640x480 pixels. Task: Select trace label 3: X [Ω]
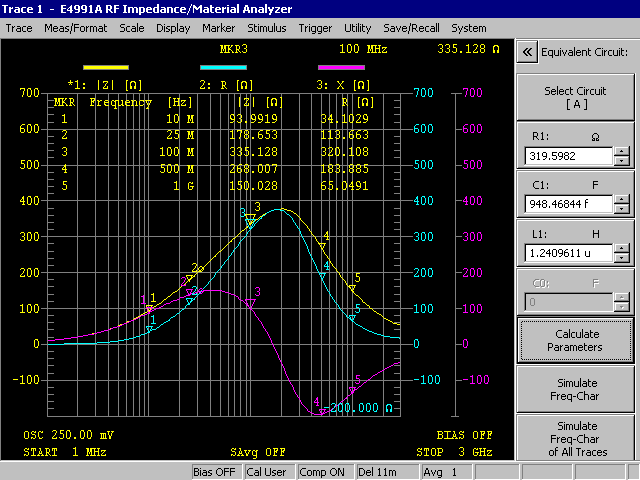343,85
